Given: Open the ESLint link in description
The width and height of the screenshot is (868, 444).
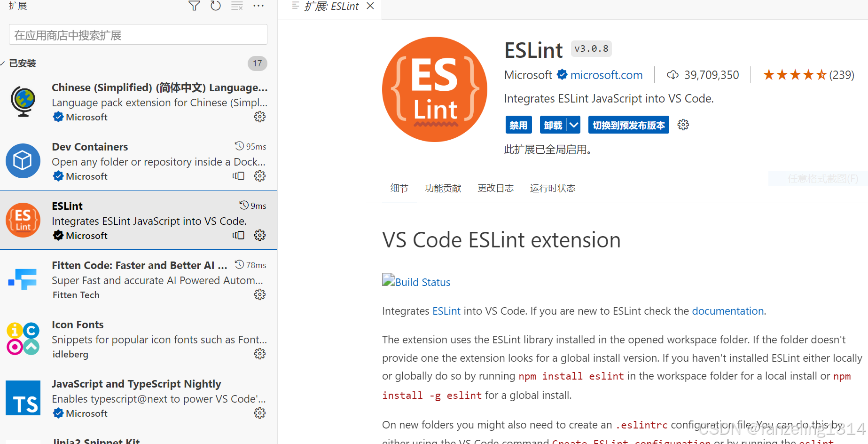Looking at the screenshot, I should point(446,311).
